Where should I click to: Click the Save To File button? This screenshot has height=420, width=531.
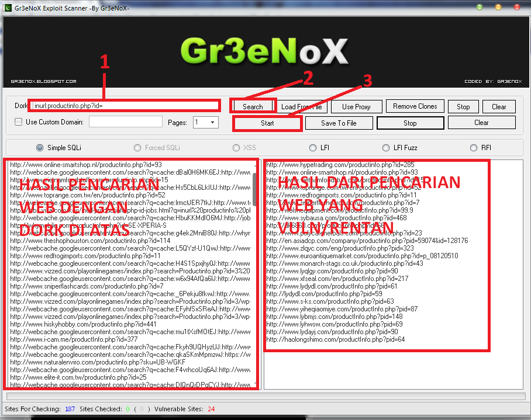(x=339, y=123)
